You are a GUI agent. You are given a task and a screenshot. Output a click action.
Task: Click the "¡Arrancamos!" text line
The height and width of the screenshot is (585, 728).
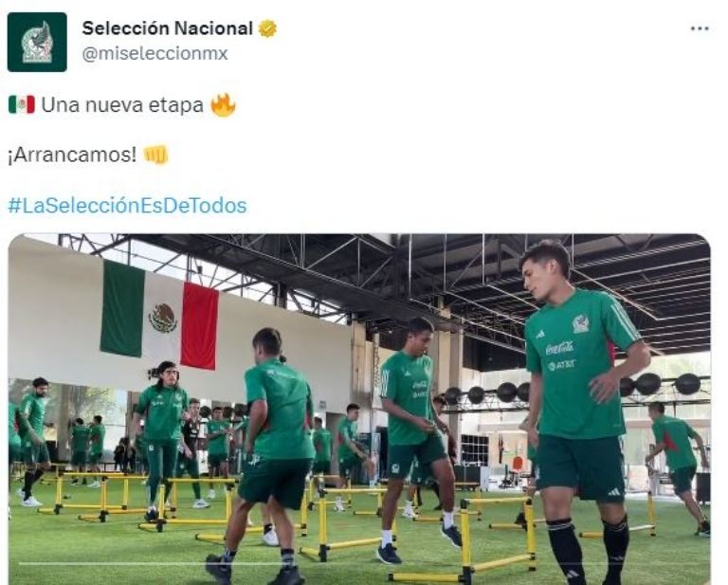coord(72,155)
